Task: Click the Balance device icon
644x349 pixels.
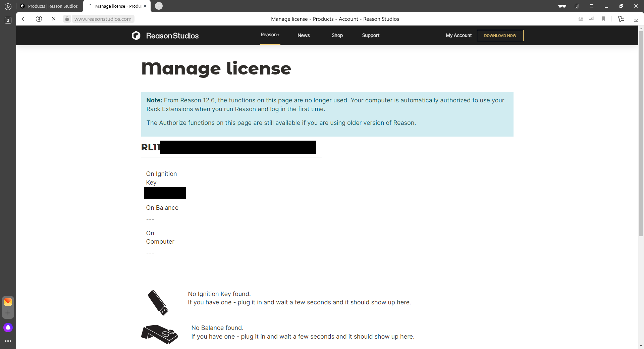Action: click(x=160, y=334)
